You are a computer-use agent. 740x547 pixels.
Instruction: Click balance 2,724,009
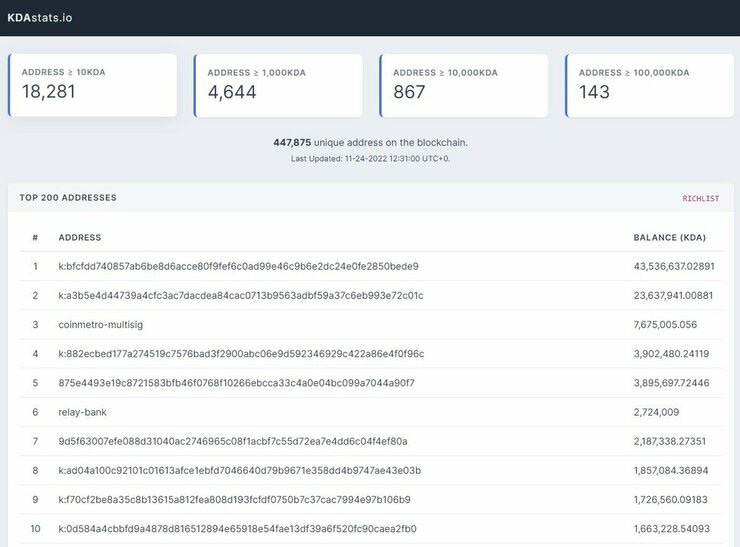tap(656, 412)
